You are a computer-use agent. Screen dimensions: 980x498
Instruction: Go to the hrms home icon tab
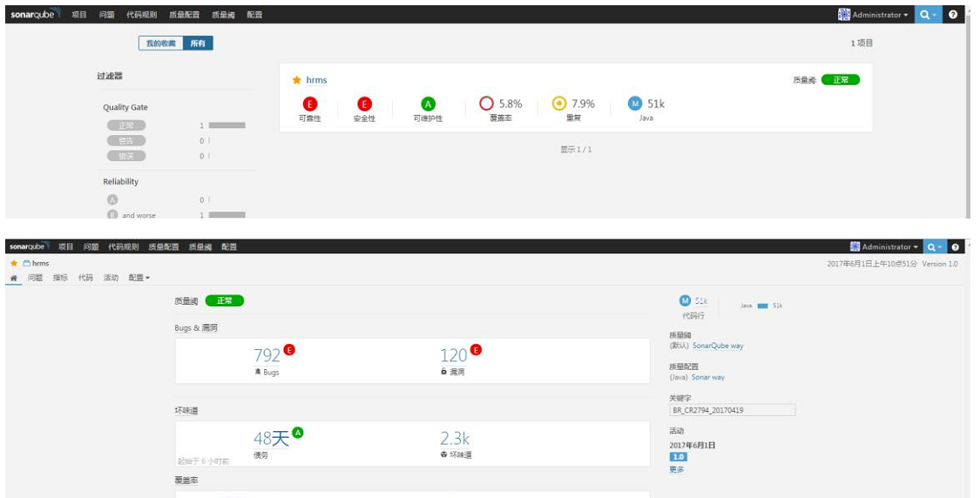[x=14, y=278]
